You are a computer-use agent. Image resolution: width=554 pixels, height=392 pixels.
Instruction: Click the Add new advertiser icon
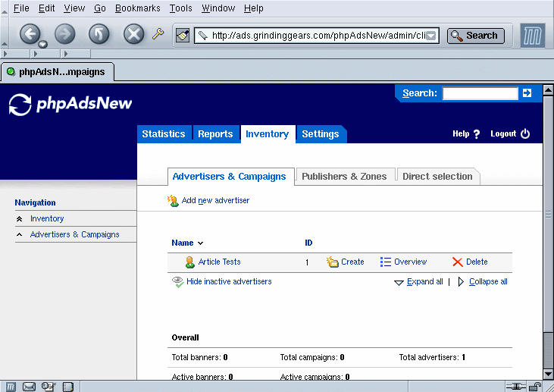(173, 200)
